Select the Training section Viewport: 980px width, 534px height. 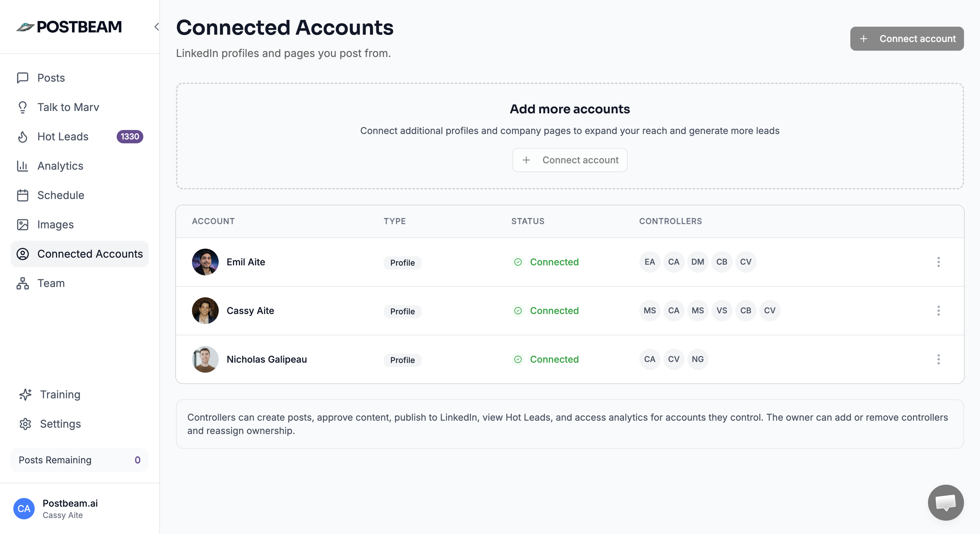pos(60,394)
